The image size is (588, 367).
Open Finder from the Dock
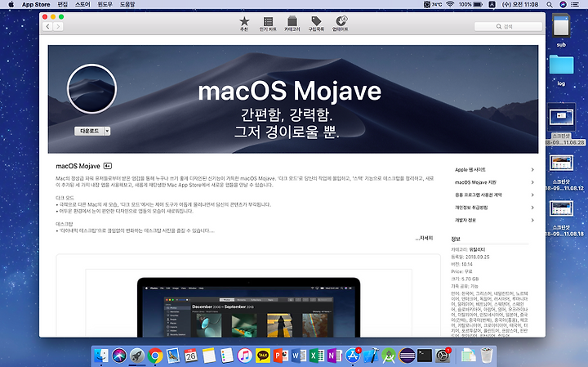pos(101,356)
